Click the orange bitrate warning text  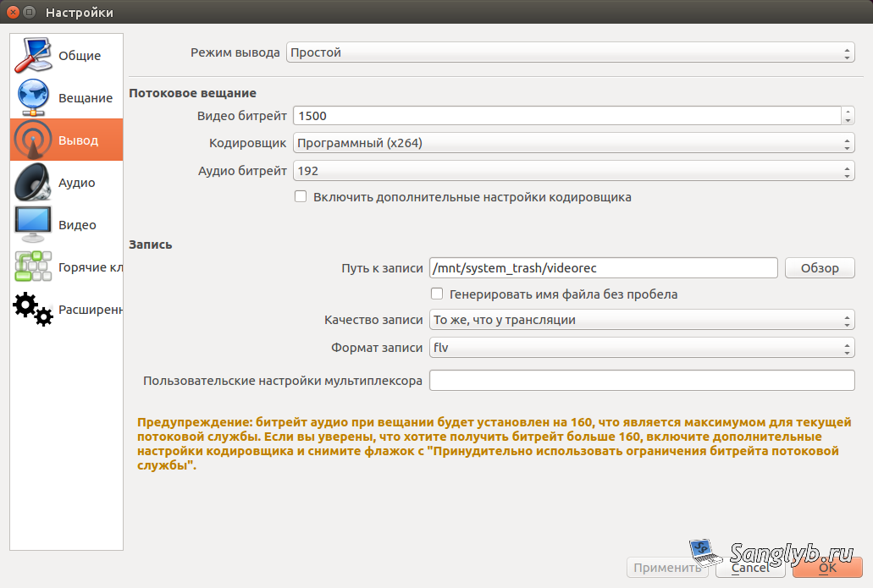coord(494,443)
